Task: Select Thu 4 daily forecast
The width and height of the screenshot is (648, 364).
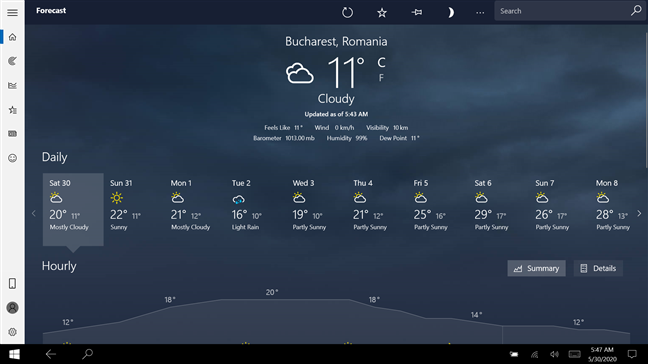Action: [376, 209]
